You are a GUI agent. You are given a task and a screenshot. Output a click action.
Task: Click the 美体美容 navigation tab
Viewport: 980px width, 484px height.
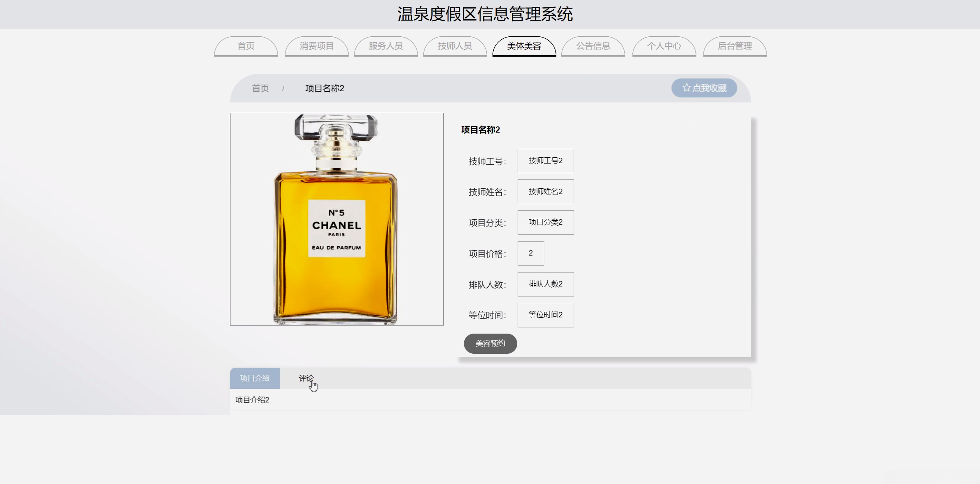tap(524, 46)
